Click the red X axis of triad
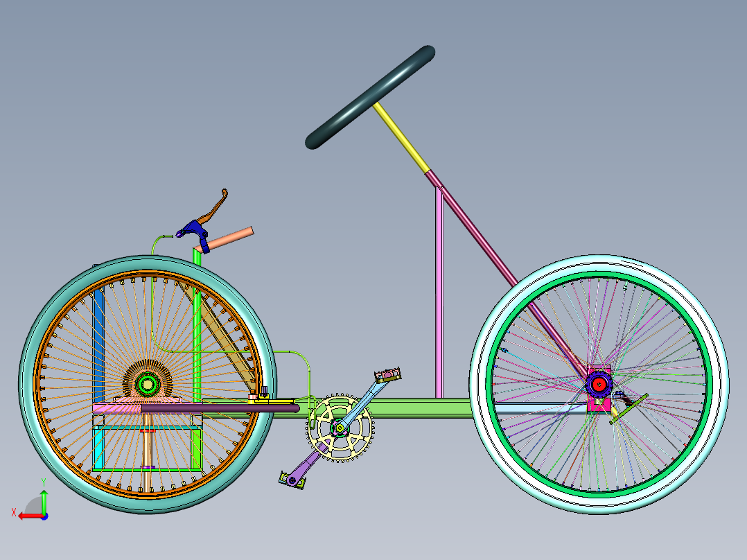 coord(30,516)
